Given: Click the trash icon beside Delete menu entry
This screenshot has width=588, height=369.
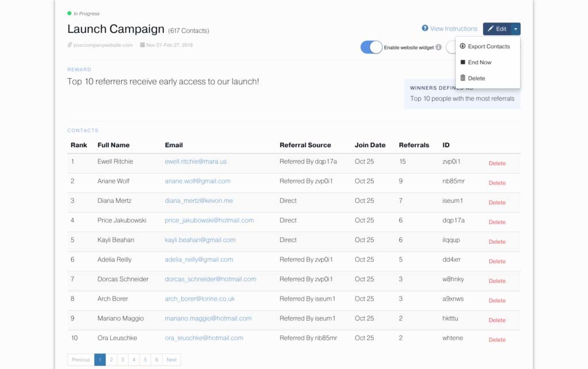Looking at the screenshot, I should pyautogui.click(x=463, y=78).
